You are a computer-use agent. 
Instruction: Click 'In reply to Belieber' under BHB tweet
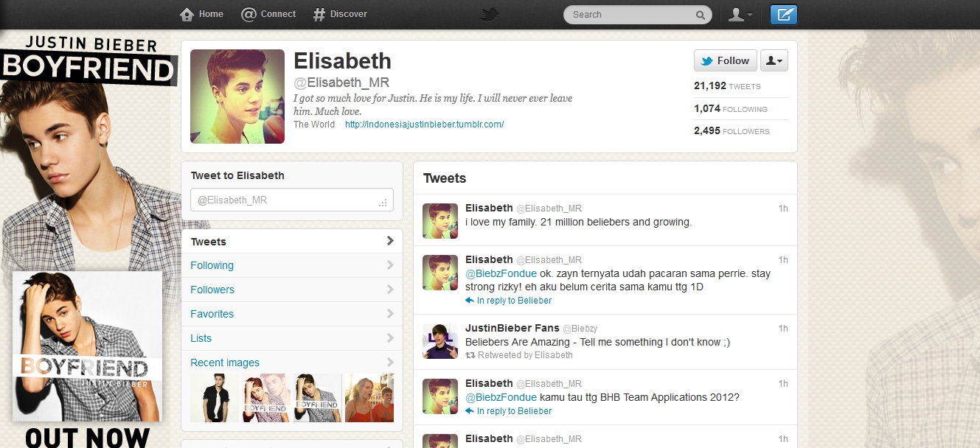[x=514, y=411]
